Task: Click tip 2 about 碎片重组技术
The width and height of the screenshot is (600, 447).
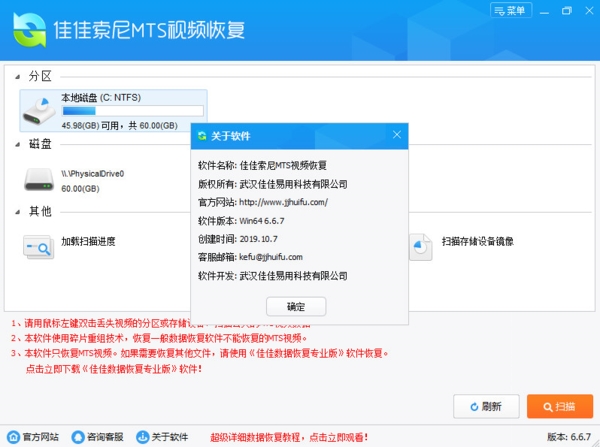Action: 159,338
